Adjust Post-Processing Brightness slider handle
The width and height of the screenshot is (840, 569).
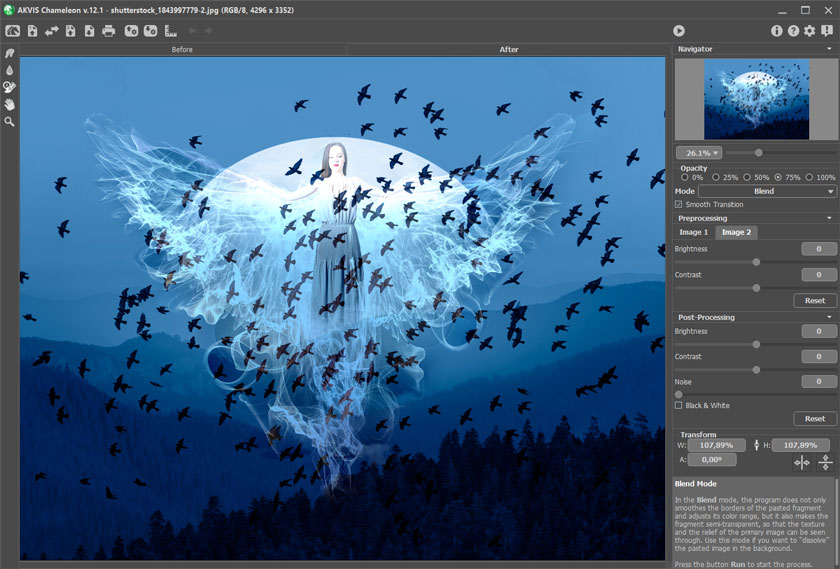click(756, 344)
